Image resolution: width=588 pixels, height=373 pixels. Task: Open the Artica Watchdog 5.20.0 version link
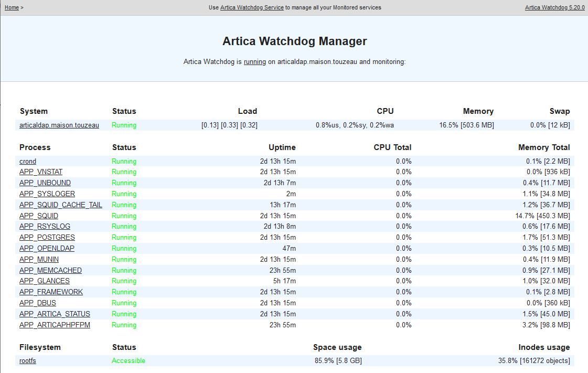pos(554,7)
